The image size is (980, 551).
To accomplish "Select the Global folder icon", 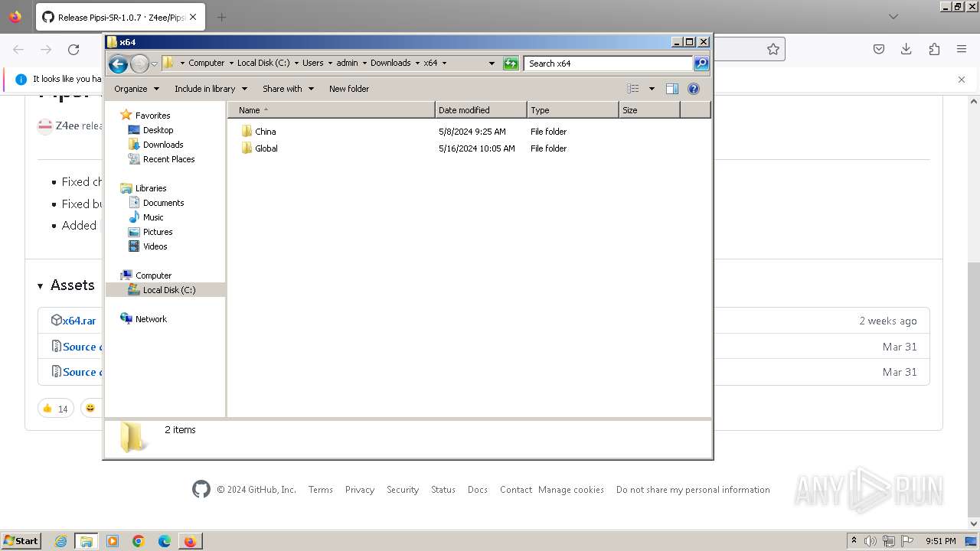I will (x=247, y=148).
